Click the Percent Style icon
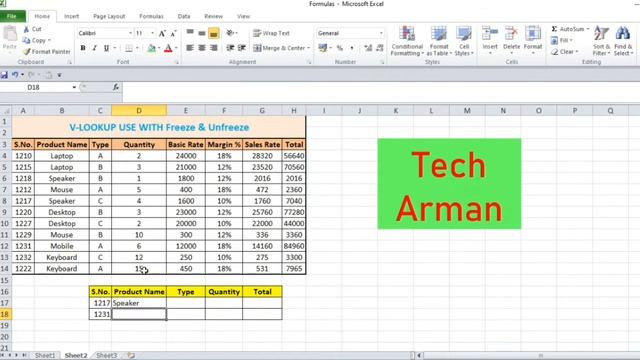 pos(340,48)
